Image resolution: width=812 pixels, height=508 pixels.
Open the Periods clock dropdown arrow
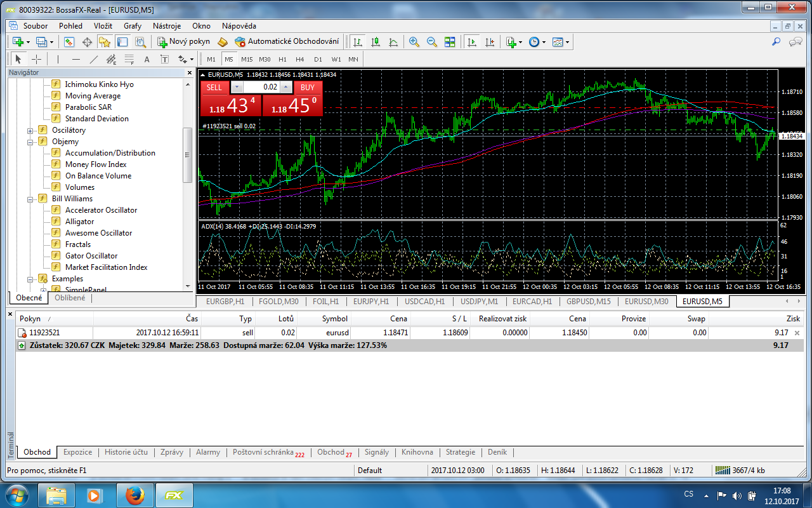click(543, 43)
